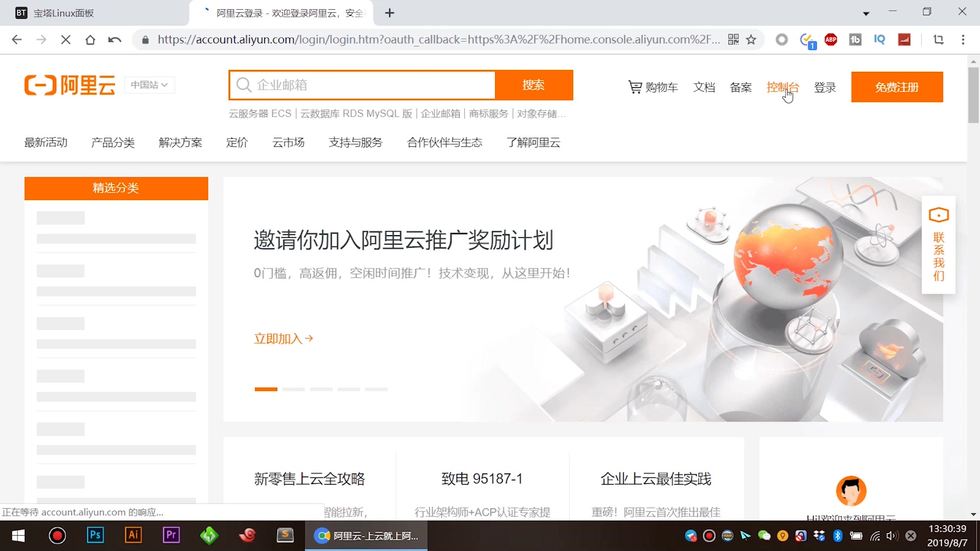Select the second banner slide indicator

(x=293, y=389)
